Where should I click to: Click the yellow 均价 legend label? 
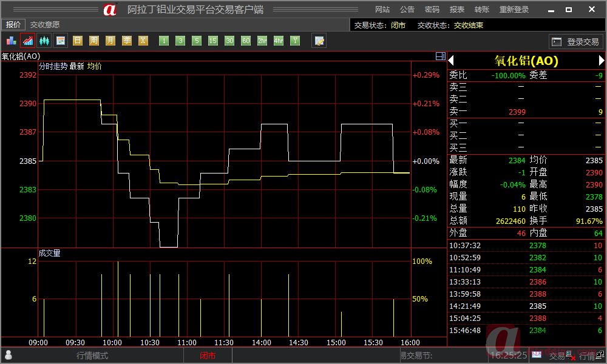click(x=95, y=66)
